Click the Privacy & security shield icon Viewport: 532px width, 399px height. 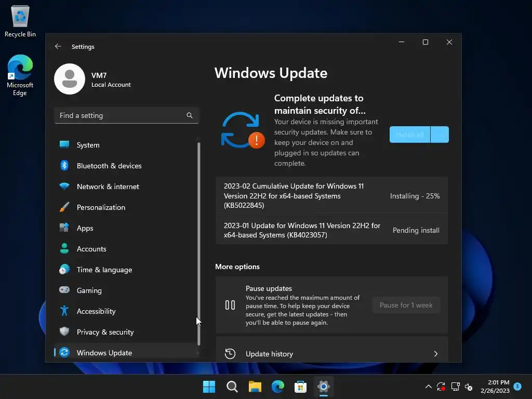(64, 331)
